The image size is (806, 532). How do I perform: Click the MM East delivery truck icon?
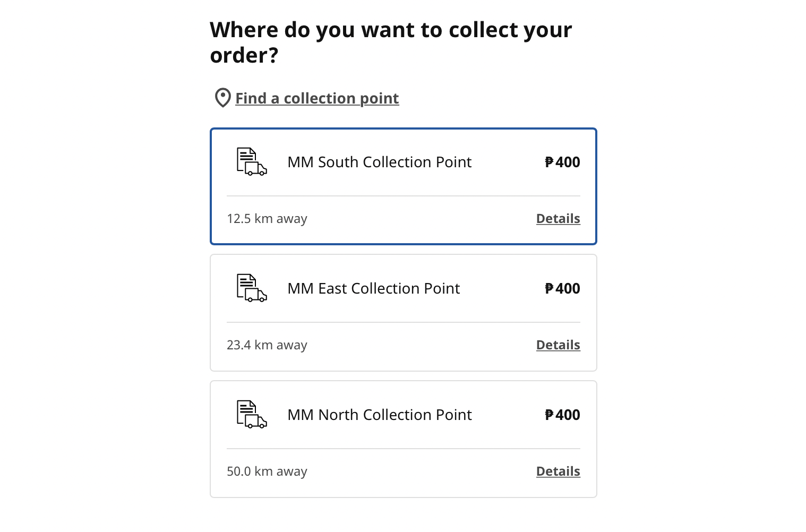tap(252, 288)
